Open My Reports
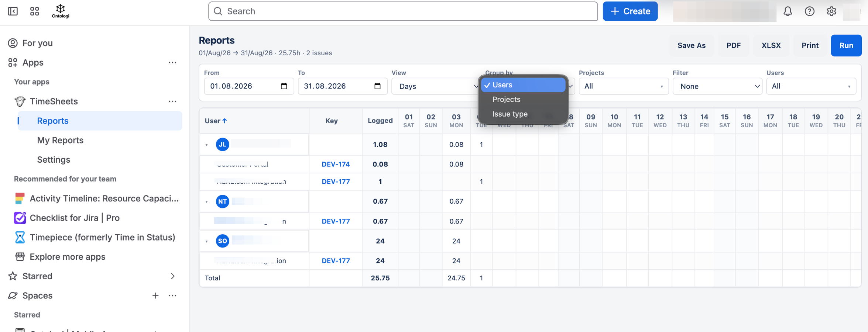The width and height of the screenshot is (868, 332). pyautogui.click(x=60, y=140)
